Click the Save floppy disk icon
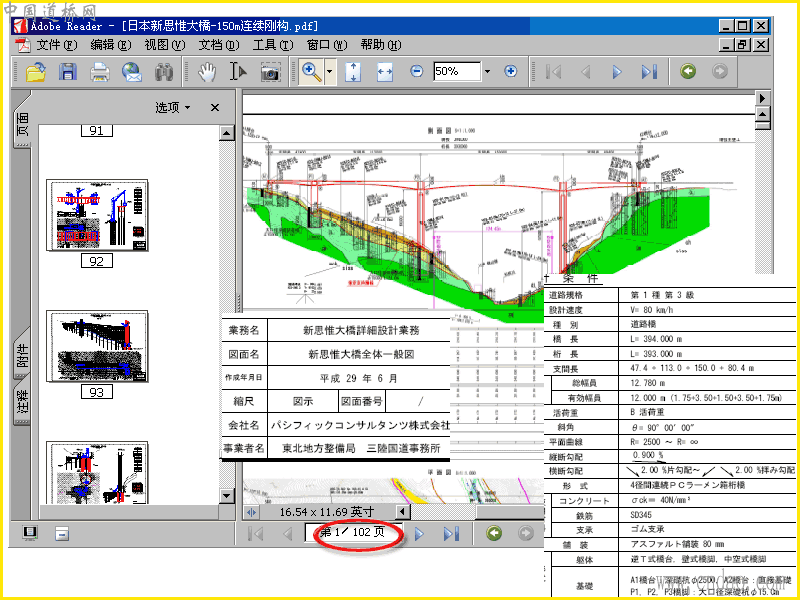The height and width of the screenshot is (600, 800). tap(68, 72)
